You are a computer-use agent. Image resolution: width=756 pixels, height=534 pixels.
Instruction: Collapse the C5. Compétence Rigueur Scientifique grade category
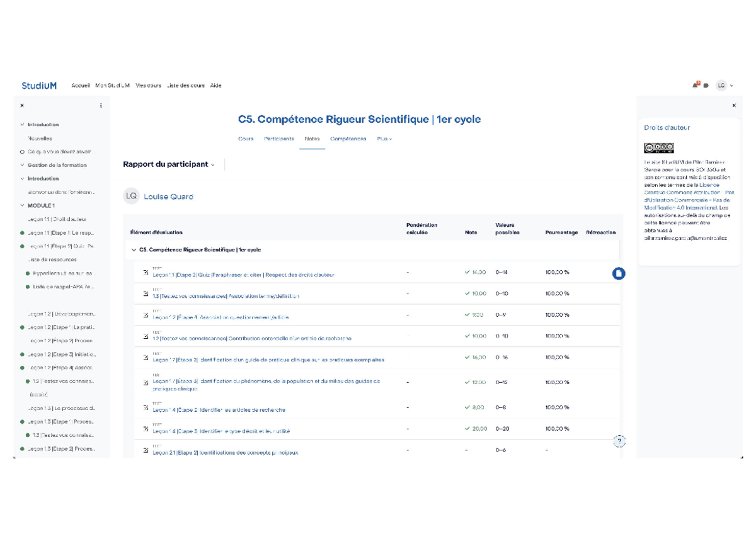[134, 250]
